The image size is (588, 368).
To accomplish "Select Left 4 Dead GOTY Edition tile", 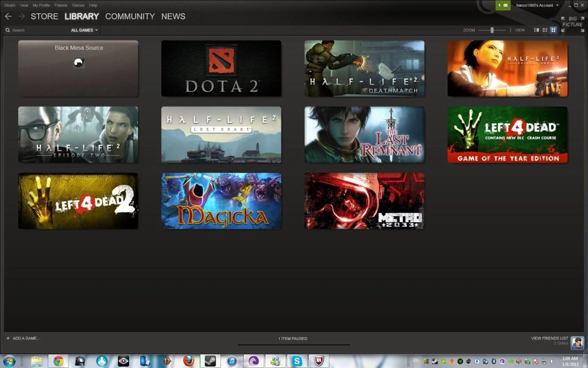I will [x=508, y=135].
